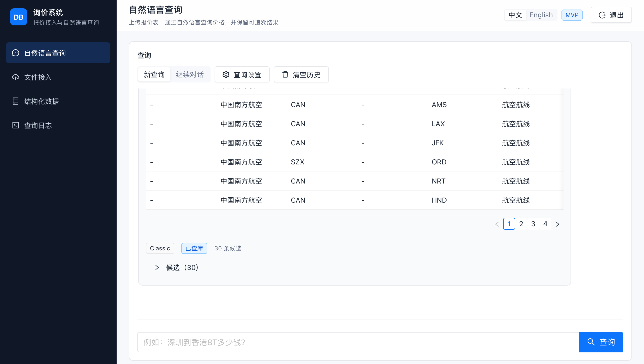Viewport: 644px width, 364px height.
Task: Switch language to 中文
Action: (x=515, y=15)
